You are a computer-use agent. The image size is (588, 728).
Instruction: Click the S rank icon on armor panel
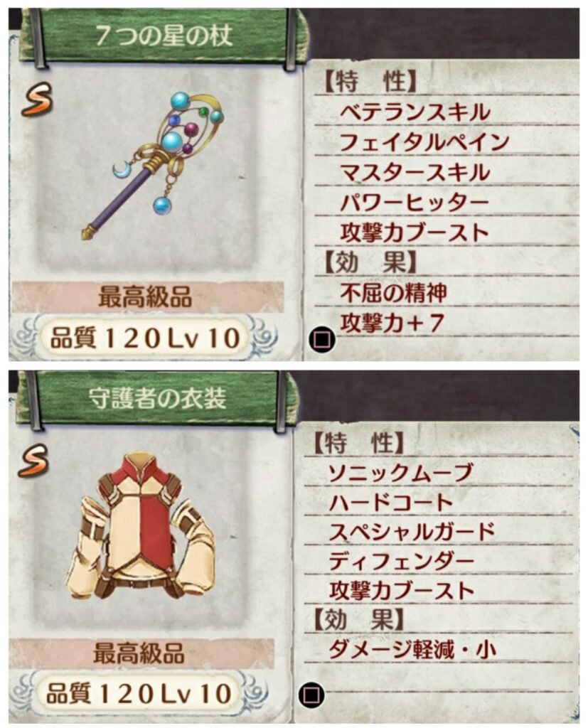[x=33, y=460]
